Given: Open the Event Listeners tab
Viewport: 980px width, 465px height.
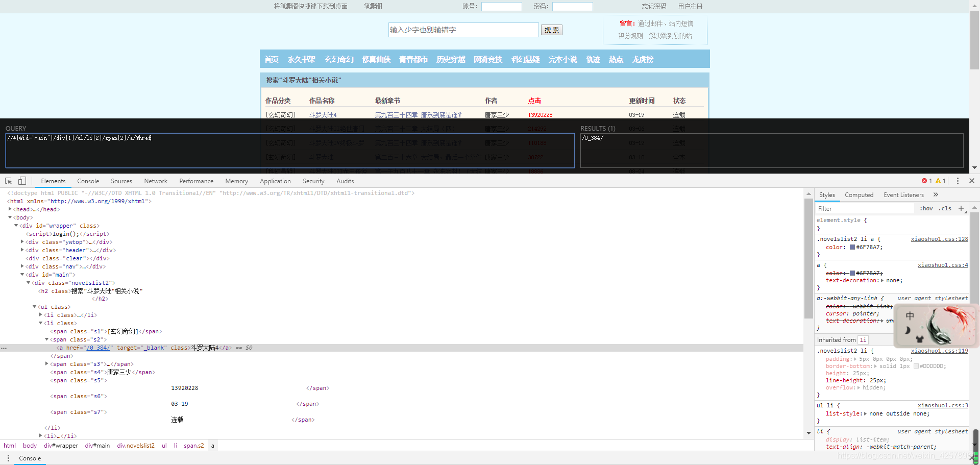Looking at the screenshot, I should pyautogui.click(x=903, y=195).
